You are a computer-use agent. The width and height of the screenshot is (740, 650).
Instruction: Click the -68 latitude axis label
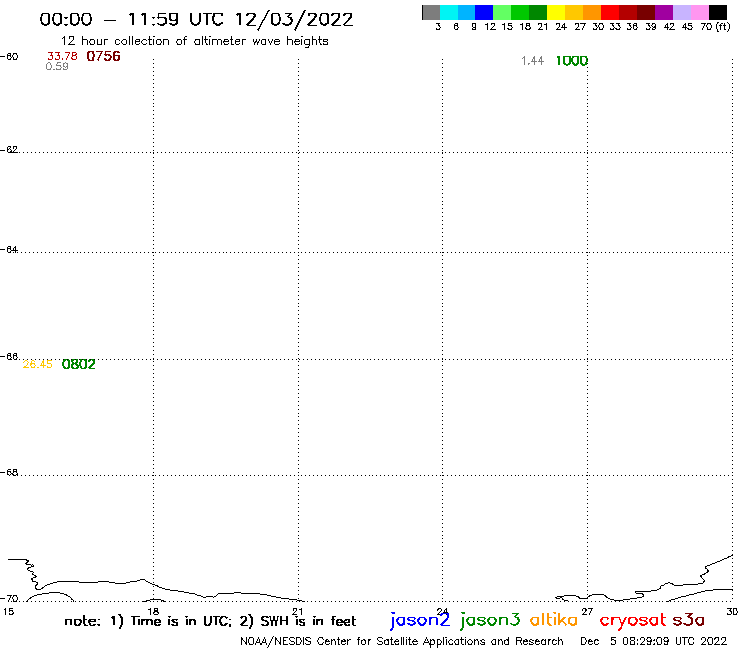pyautogui.click(x=9, y=473)
